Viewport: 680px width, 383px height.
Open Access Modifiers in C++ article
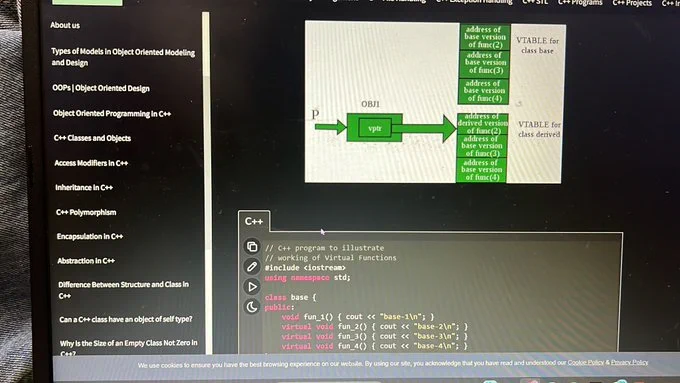click(91, 163)
